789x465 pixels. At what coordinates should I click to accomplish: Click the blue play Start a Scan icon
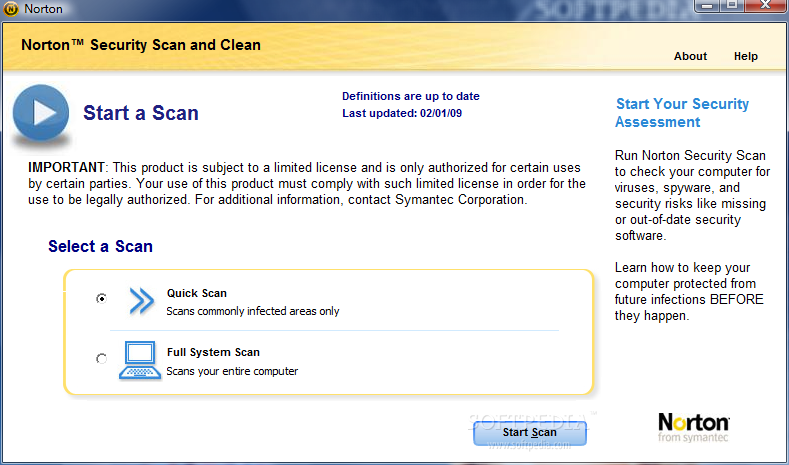[x=41, y=113]
